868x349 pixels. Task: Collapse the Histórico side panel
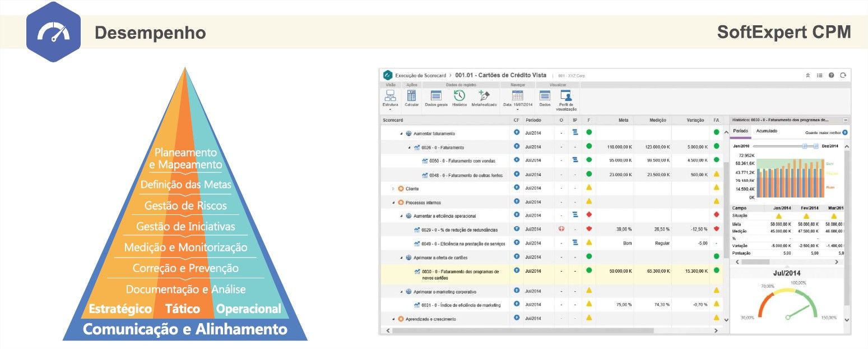(x=845, y=120)
